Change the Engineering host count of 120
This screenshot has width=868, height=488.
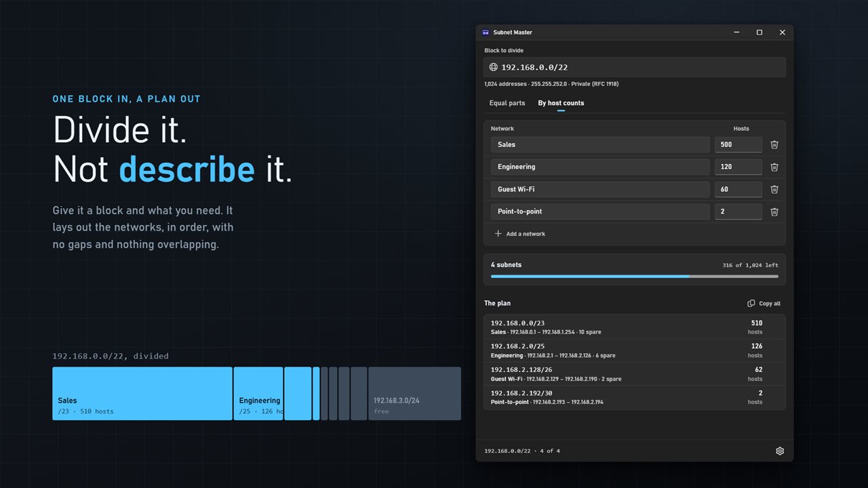click(x=738, y=167)
